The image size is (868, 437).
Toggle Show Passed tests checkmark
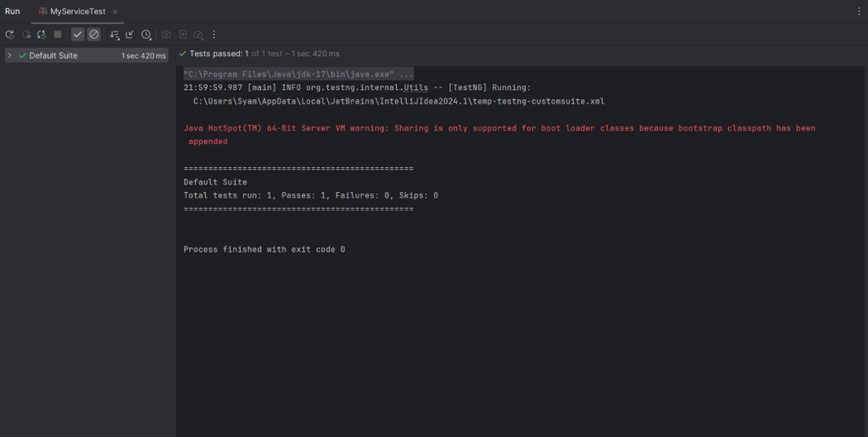pyautogui.click(x=78, y=35)
